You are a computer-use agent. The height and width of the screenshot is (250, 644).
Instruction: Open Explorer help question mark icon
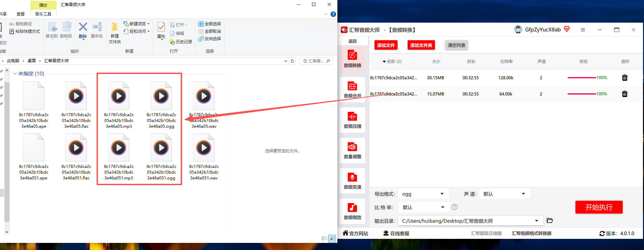(333, 14)
